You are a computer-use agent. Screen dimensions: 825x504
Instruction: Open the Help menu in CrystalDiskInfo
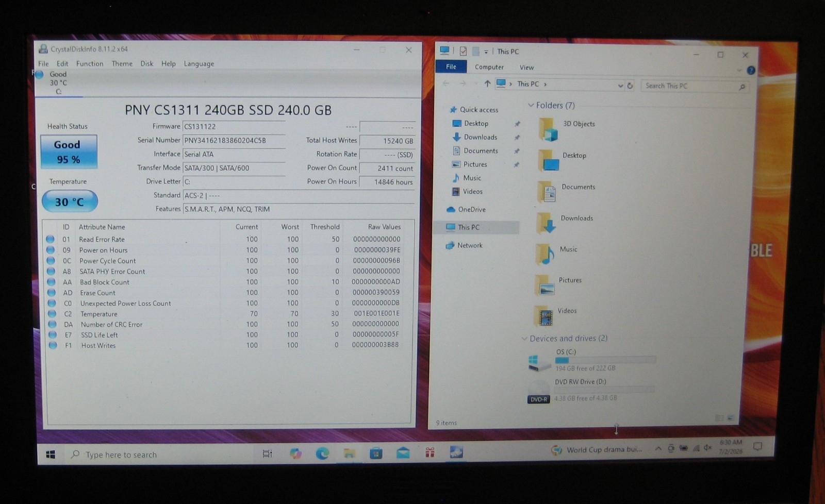click(x=169, y=64)
